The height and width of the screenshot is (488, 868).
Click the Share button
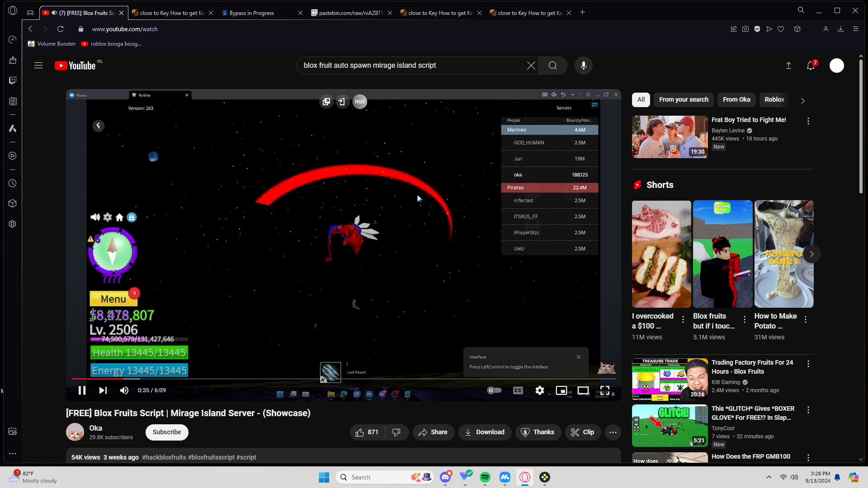[x=433, y=432]
